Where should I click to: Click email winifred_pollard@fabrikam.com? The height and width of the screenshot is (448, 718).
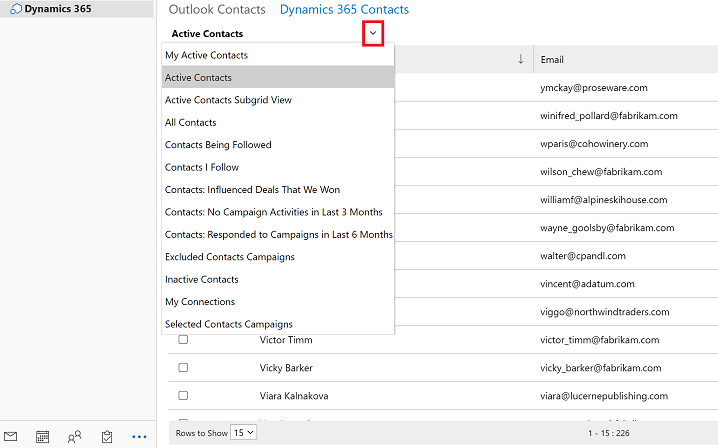point(609,116)
